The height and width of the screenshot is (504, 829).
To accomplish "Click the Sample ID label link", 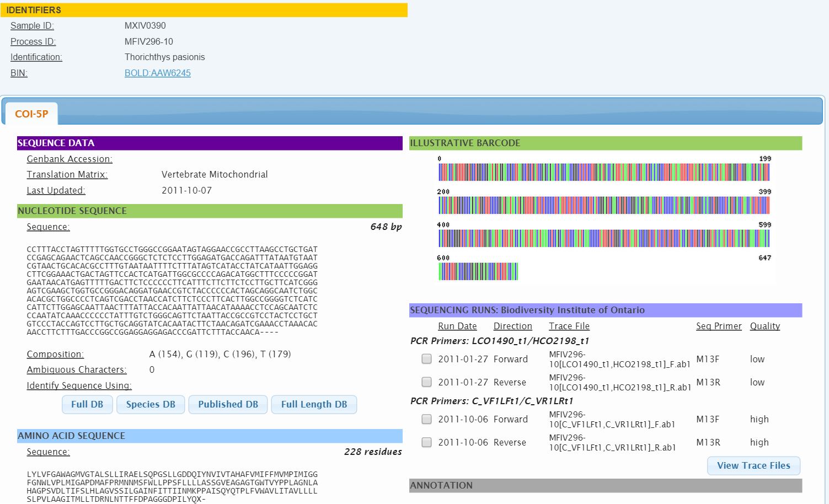I will (x=32, y=25).
